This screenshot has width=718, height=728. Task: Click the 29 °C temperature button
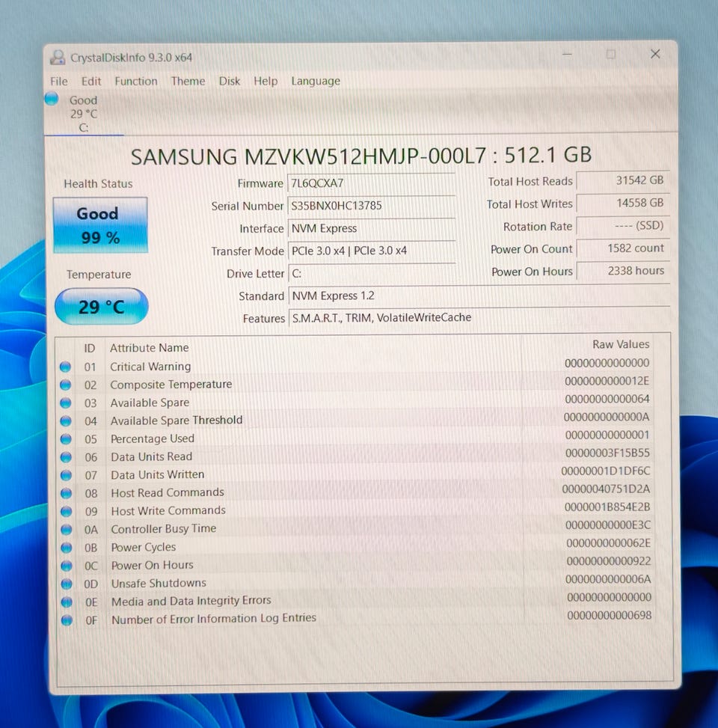[x=101, y=307]
